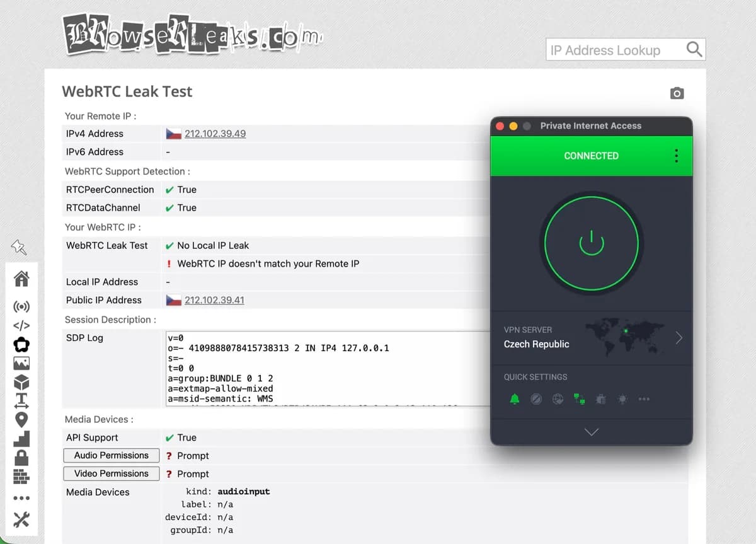Toggle the Allow LAN green computers quick setting
The height and width of the screenshot is (544, 756).
coord(579,399)
